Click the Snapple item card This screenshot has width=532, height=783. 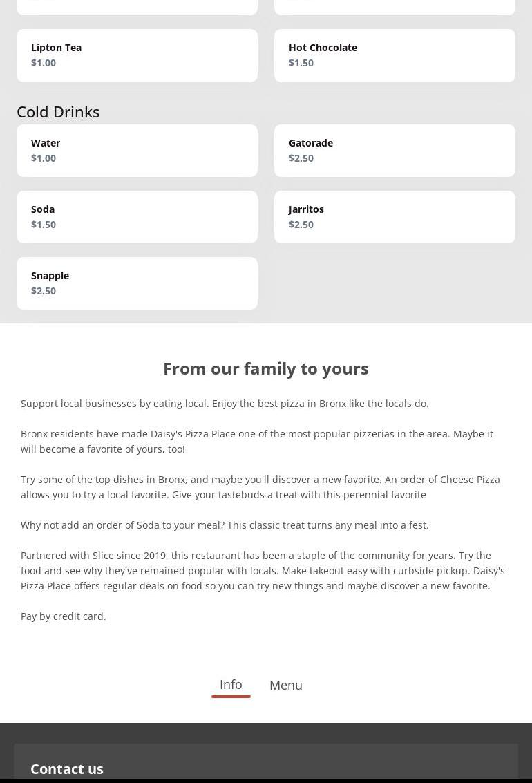tap(137, 283)
